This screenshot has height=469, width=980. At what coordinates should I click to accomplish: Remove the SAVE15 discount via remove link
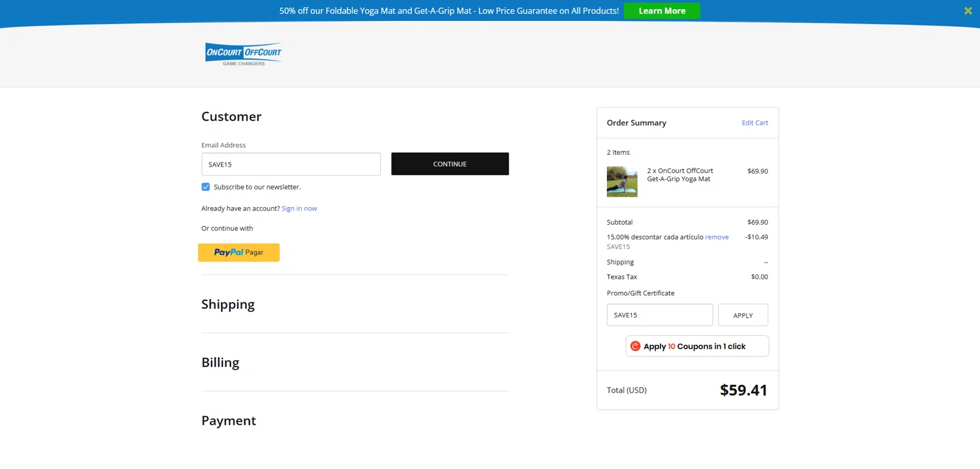point(717,237)
